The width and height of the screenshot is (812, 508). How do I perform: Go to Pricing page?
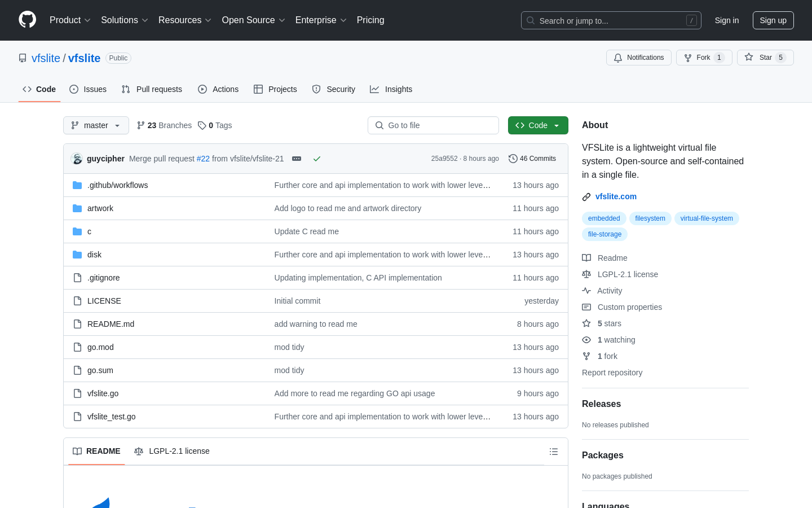[x=370, y=20]
